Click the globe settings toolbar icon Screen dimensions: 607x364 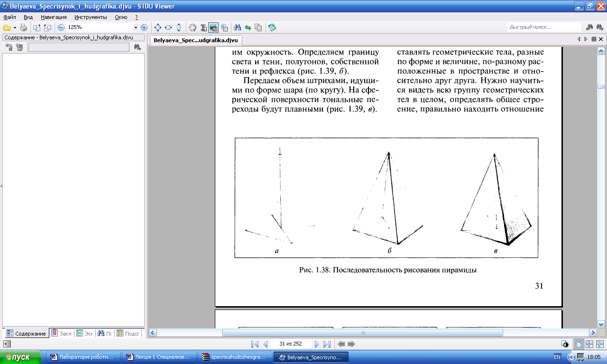(x=272, y=27)
